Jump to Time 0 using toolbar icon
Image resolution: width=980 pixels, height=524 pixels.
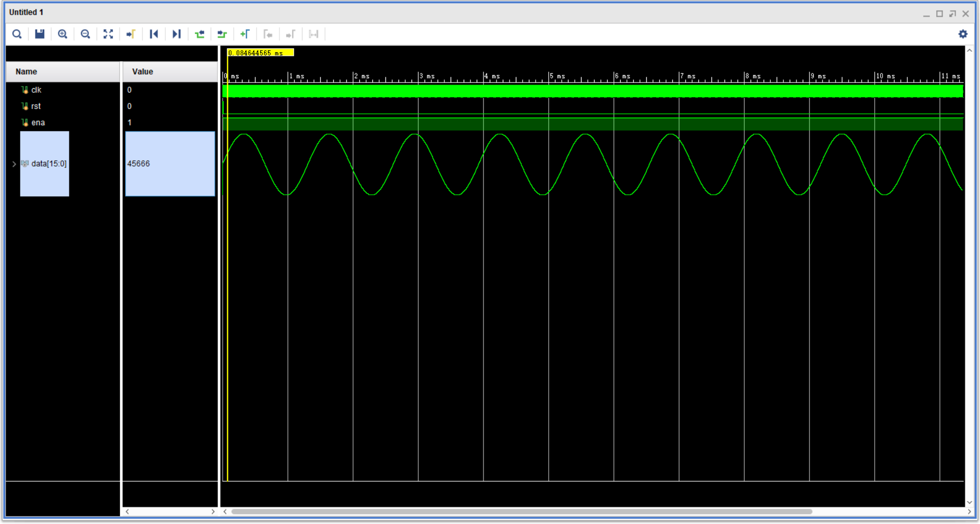click(154, 34)
